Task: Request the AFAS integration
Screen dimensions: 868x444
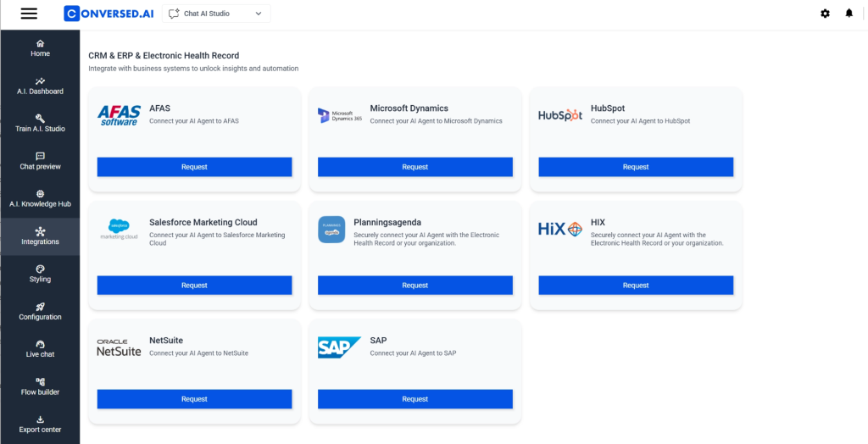Action: pyautogui.click(x=194, y=167)
